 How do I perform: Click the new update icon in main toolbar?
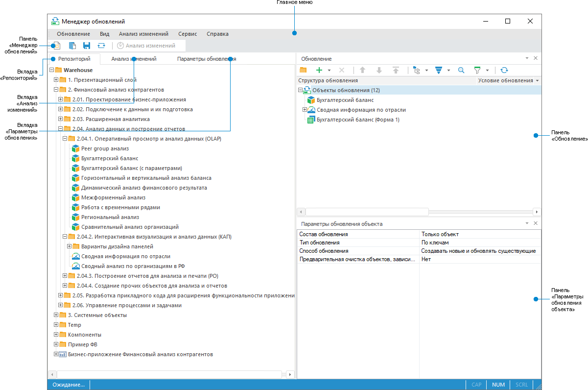tap(56, 46)
